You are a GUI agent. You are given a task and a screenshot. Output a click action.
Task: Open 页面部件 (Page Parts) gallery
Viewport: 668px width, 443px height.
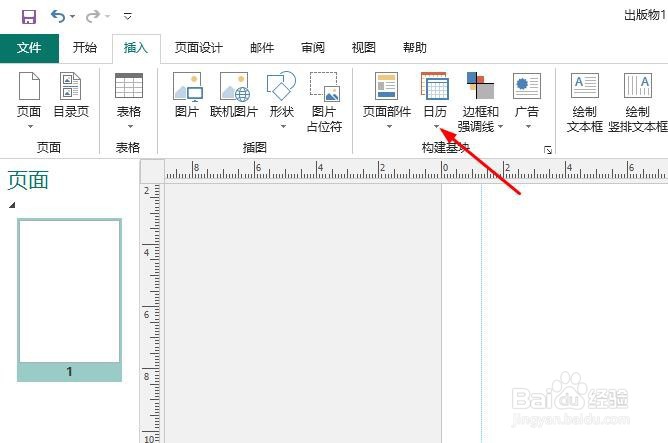click(x=387, y=95)
